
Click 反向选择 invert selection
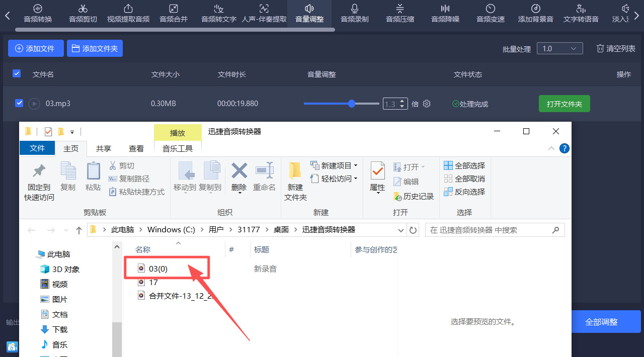point(464,192)
